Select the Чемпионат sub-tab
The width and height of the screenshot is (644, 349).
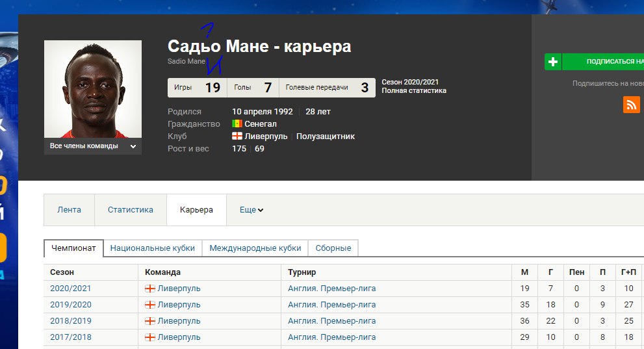[x=73, y=248]
